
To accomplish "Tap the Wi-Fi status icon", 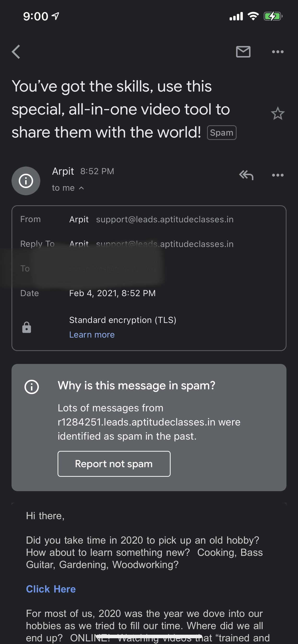I will click(253, 16).
